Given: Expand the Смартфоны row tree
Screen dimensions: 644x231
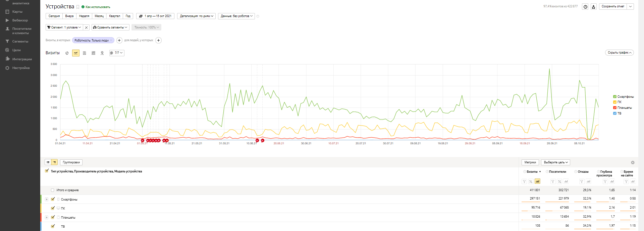Looking at the screenshot, I should click(47, 200).
